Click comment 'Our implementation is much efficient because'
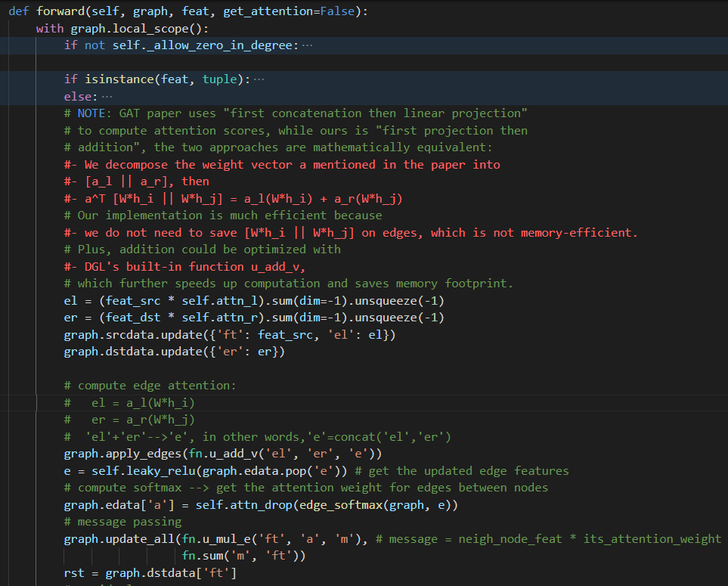Viewport: 728px width, 586px height. point(223,215)
